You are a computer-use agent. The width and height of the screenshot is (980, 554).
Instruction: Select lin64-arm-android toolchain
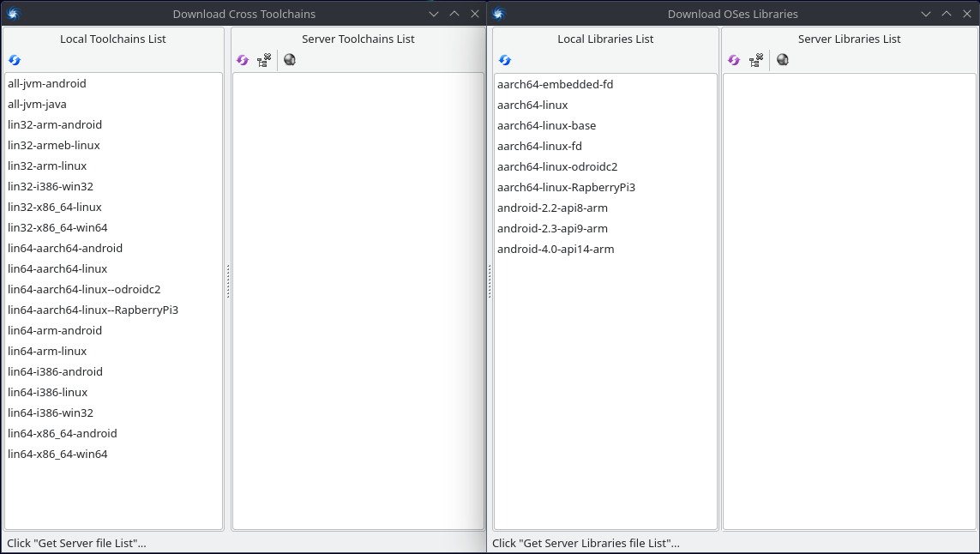(114, 331)
